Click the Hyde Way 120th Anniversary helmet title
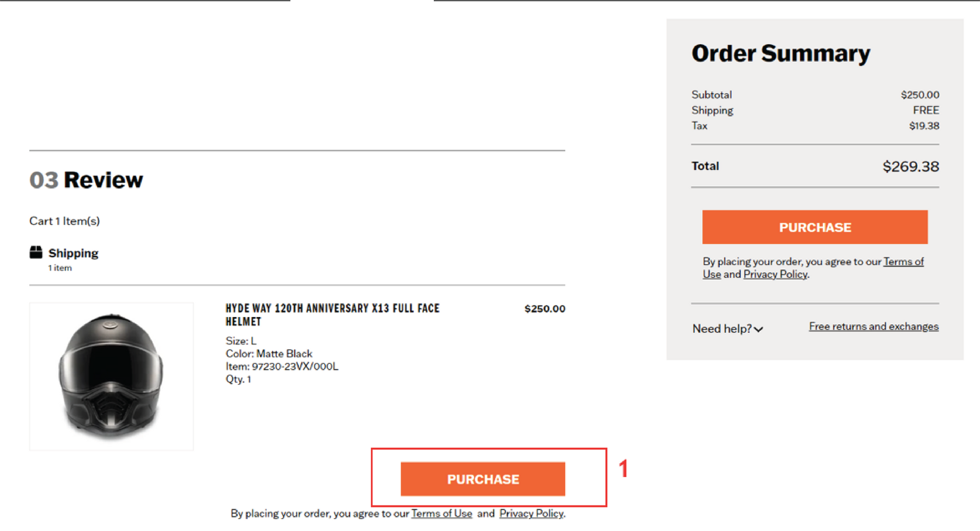 [x=332, y=315]
